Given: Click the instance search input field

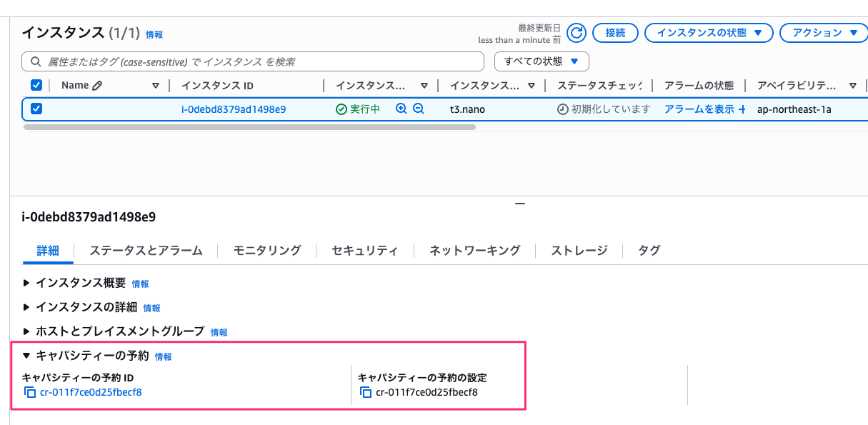Looking at the screenshot, I should tap(257, 62).
